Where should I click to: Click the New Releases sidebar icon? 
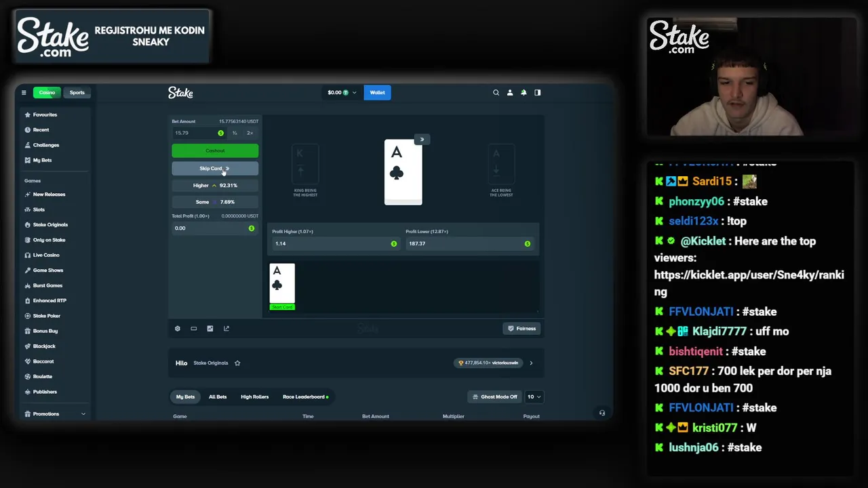[28, 195]
